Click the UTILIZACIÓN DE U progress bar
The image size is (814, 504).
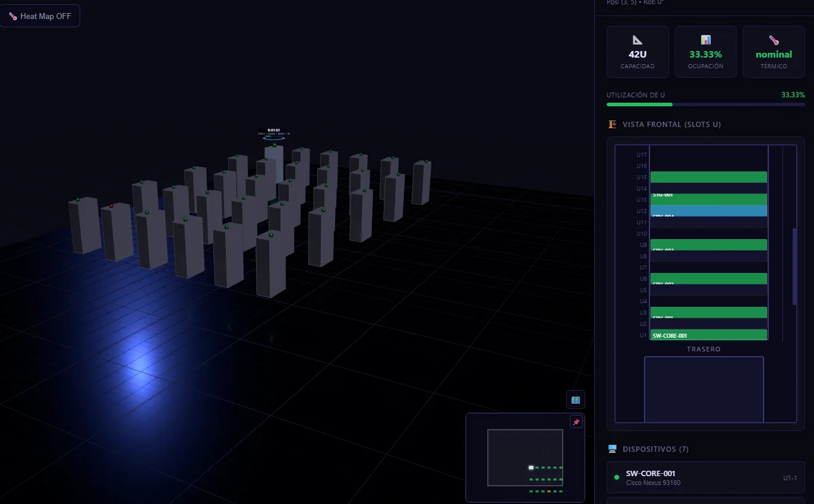click(706, 104)
